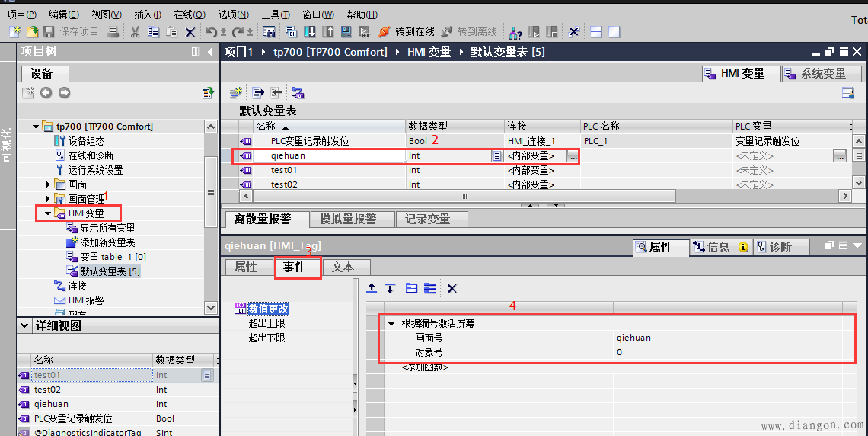Select 添加新变量表 in the tree
The width and height of the screenshot is (868, 436).
coord(107,242)
